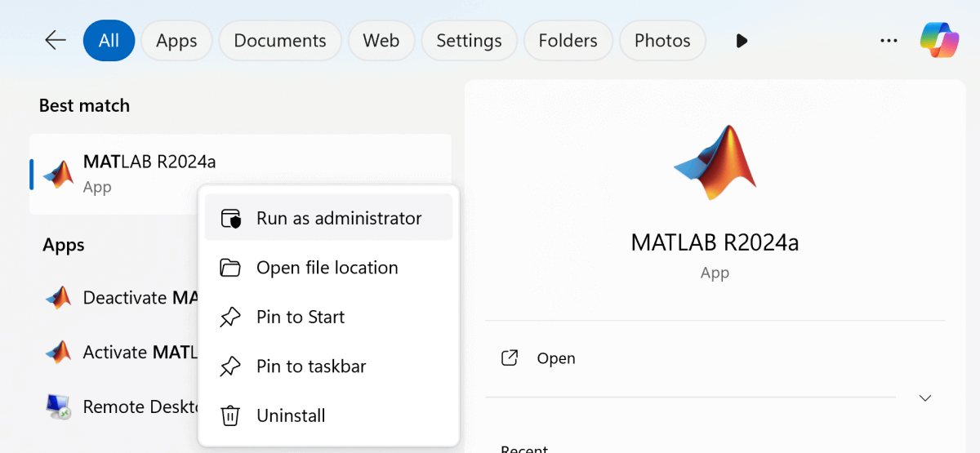Click Open in the preview pane

pos(556,358)
